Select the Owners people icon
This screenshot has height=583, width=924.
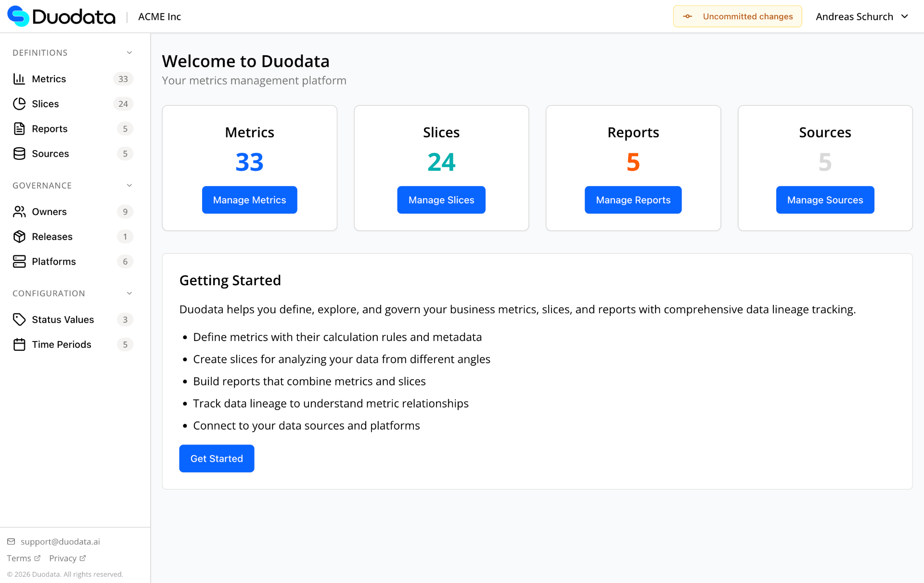click(19, 211)
